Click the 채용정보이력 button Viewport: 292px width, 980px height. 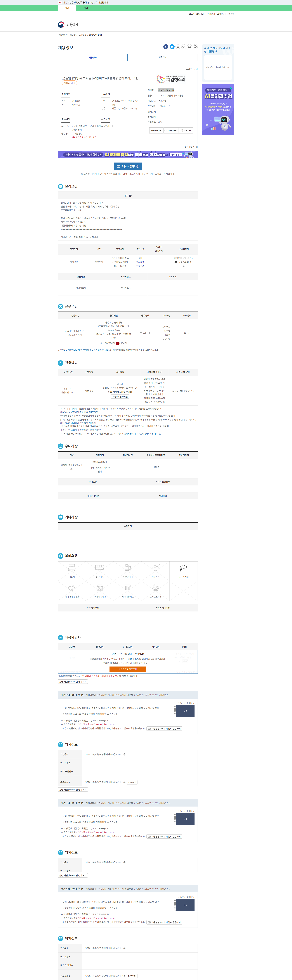click(x=156, y=130)
